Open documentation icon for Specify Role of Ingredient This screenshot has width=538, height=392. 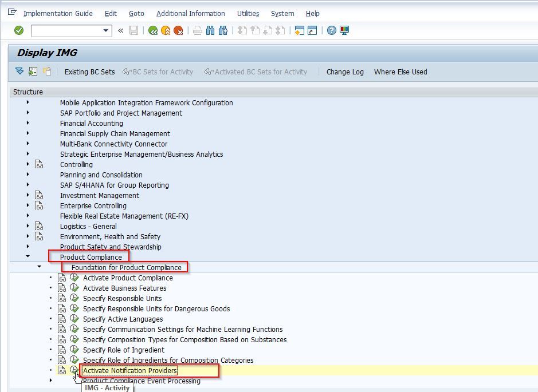coord(62,350)
